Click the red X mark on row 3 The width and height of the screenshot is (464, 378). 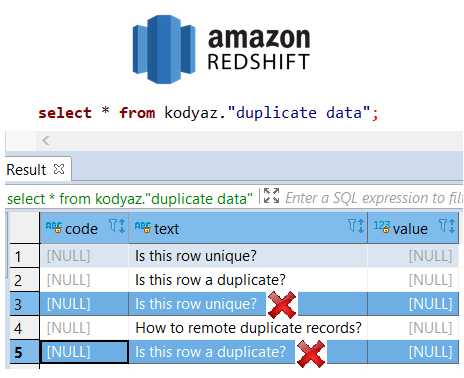click(282, 305)
